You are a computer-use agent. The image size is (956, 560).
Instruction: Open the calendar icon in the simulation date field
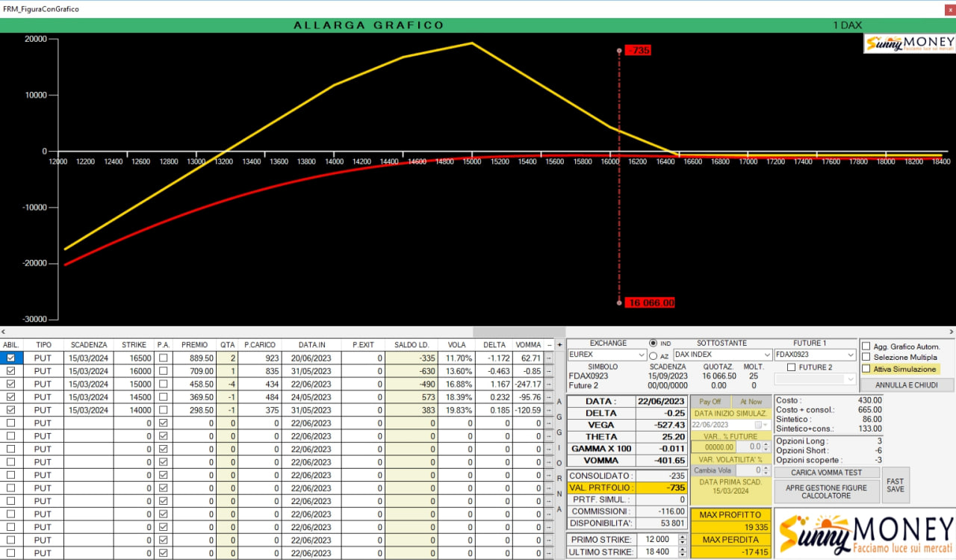point(759,425)
